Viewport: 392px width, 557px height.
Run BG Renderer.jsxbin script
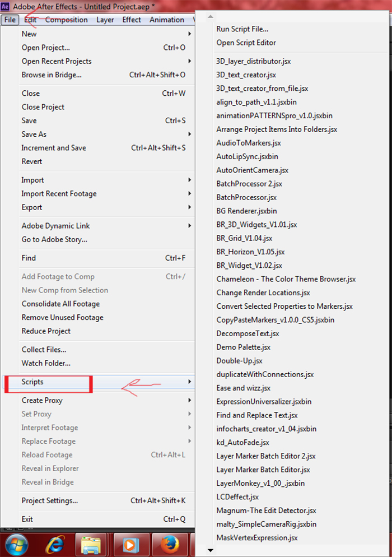click(246, 211)
